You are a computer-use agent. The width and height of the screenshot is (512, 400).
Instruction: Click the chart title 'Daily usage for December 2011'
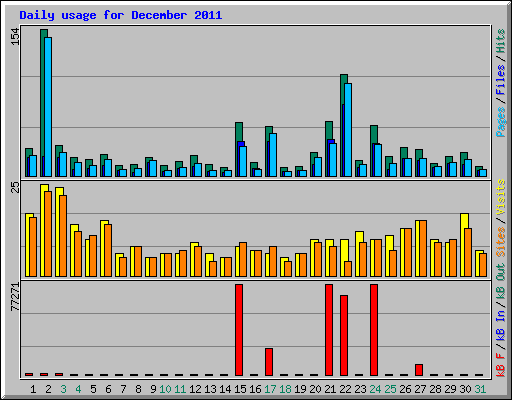coord(121,15)
